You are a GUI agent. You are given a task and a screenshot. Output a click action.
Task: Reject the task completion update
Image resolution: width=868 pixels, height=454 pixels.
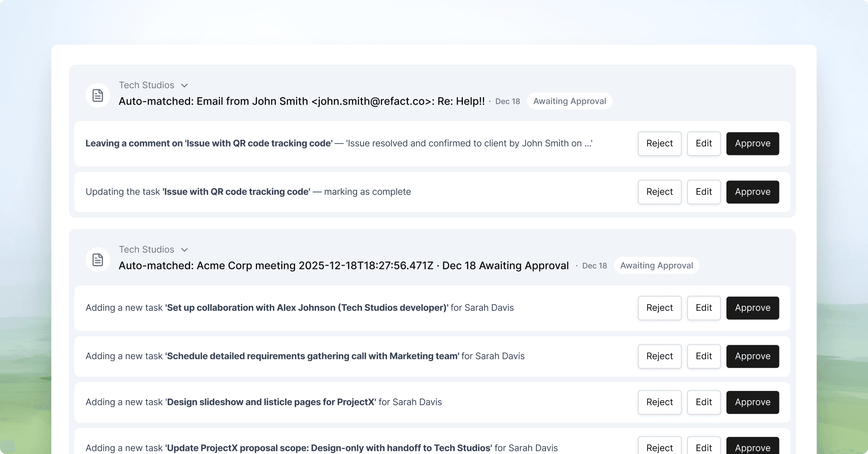tap(659, 192)
